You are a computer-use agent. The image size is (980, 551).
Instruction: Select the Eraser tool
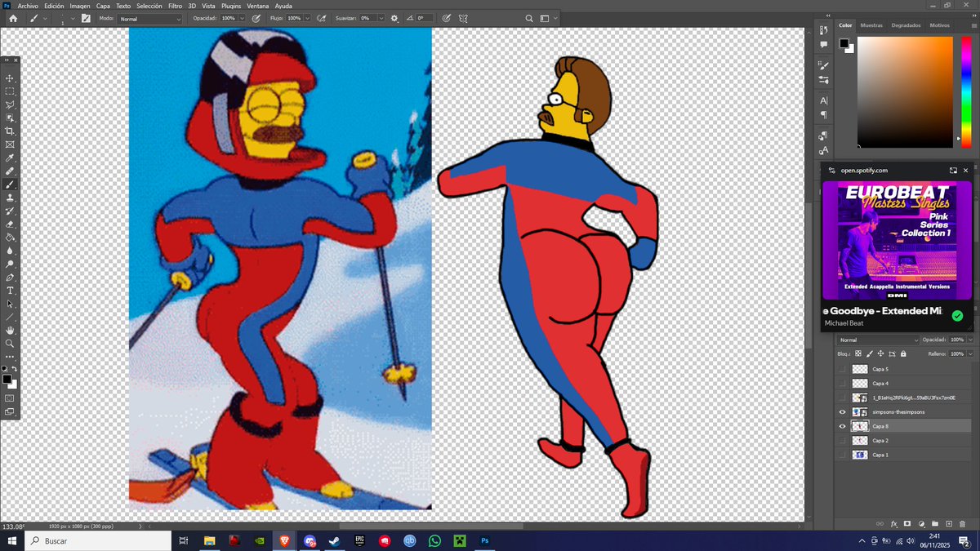pyautogui.click(x=11, y=225)
